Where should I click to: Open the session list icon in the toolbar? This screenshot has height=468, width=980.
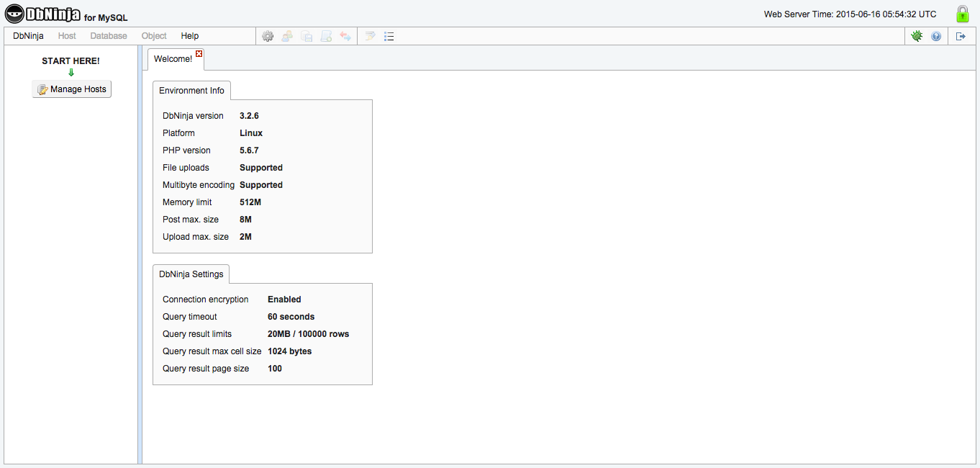click(x=389, y=36)
